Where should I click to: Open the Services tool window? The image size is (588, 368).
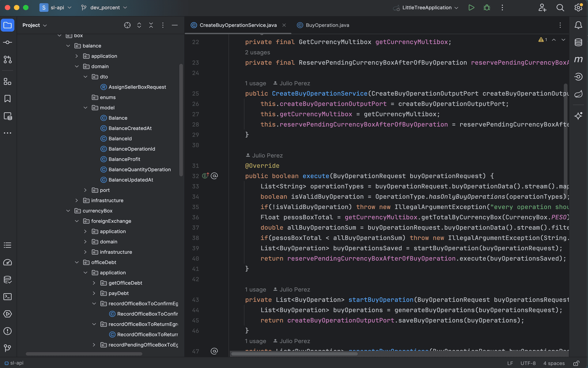(x=8, y=314)
